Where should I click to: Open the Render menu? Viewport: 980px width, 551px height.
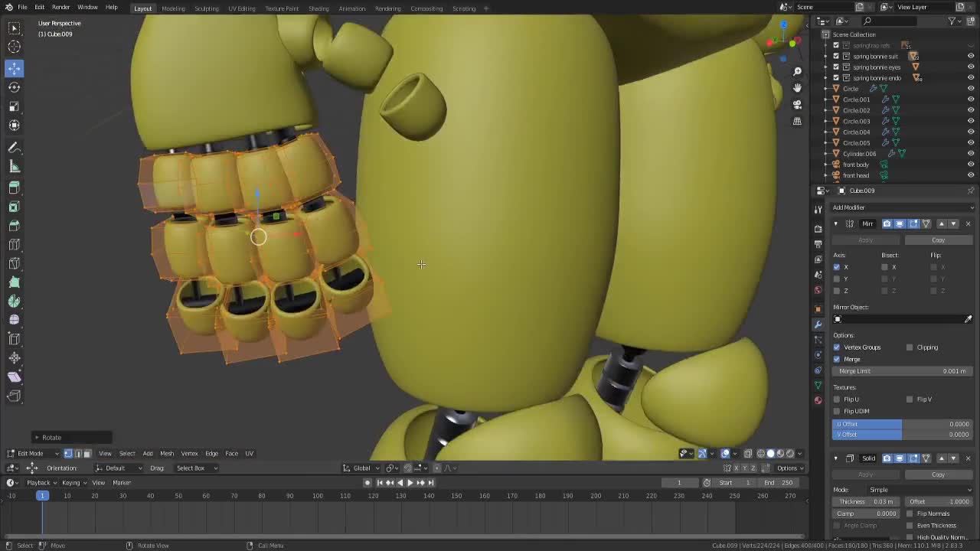pyautogui.click(x=60, y=8)
